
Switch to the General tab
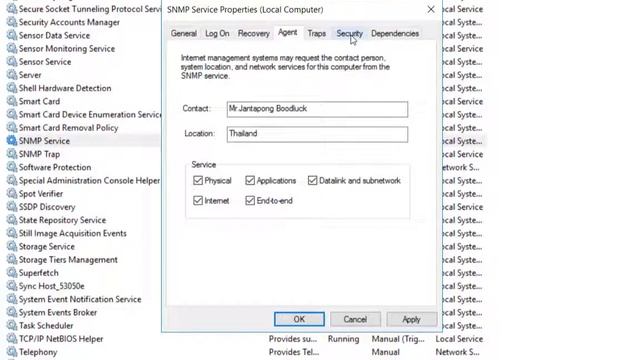(x=184, y=33)
